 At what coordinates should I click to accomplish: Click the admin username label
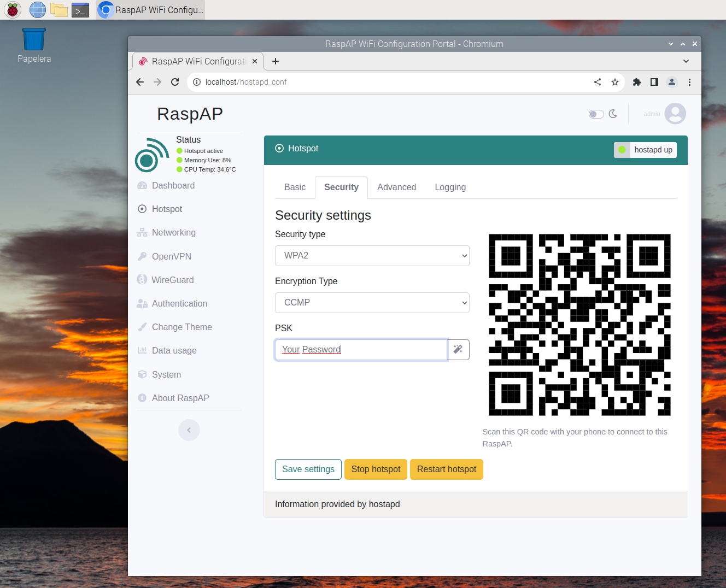coord(652,114)
